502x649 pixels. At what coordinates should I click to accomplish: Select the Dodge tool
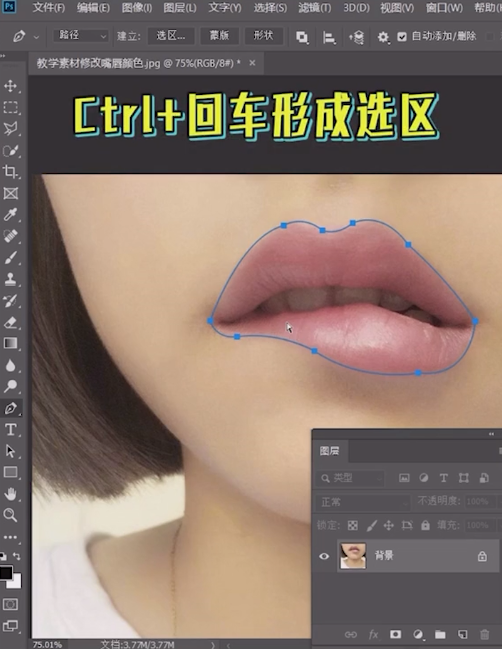coord(10,386)
